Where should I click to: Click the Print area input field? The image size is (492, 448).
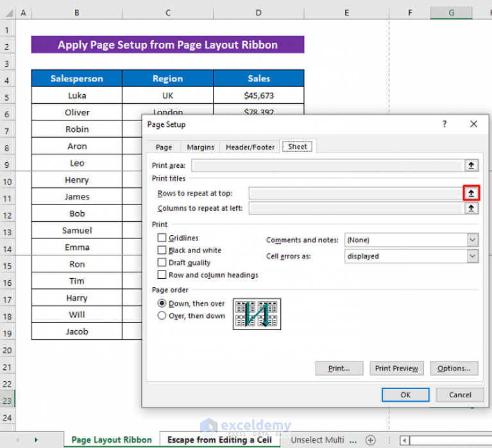point(328,165)
